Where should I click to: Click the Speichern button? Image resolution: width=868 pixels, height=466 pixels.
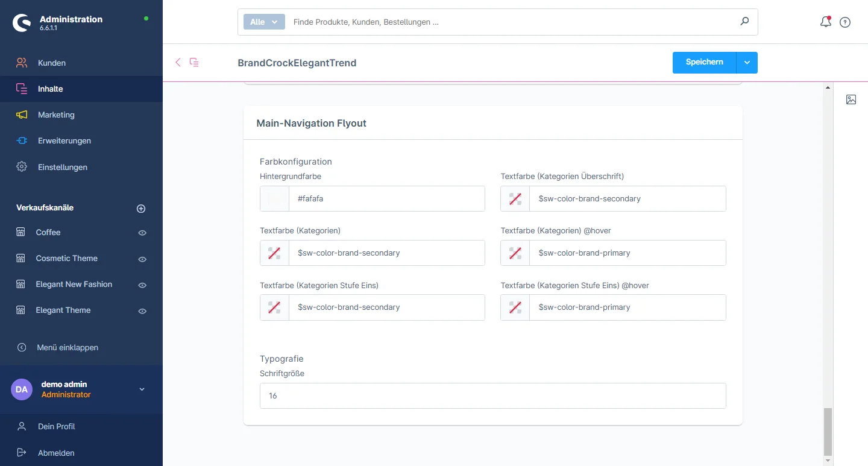pyautogui.click(x=704, y=63)
